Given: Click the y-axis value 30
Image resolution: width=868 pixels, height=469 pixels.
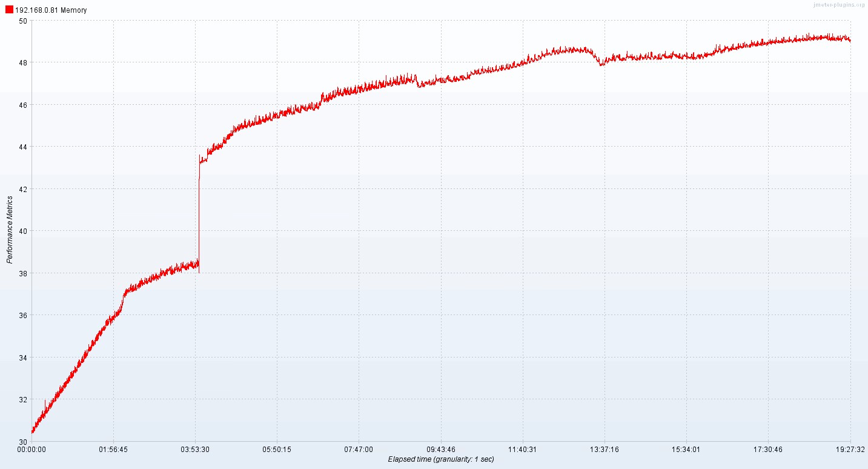Looking at the screenshot, I should (x=24, y=442).
